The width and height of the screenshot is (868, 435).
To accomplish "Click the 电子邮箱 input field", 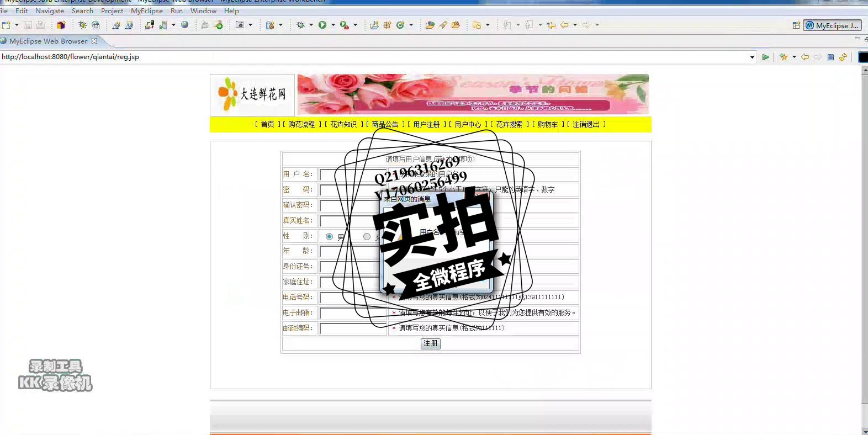I will pyautogui.click(x=353, y=313).
